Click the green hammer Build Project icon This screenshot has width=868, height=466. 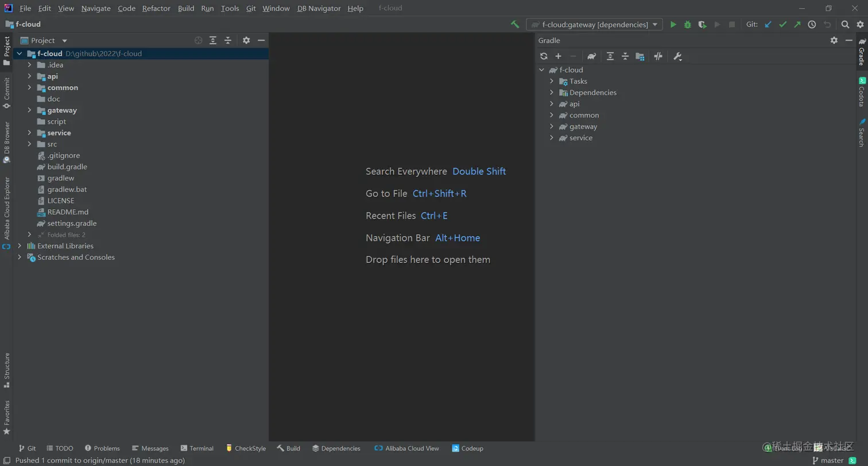pos(515,25)
